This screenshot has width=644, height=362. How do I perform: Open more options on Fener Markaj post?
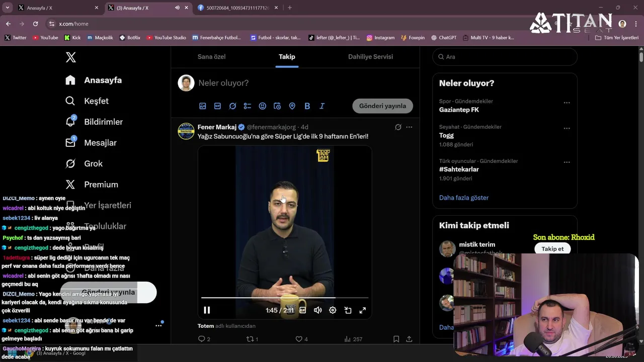[409, 127]
